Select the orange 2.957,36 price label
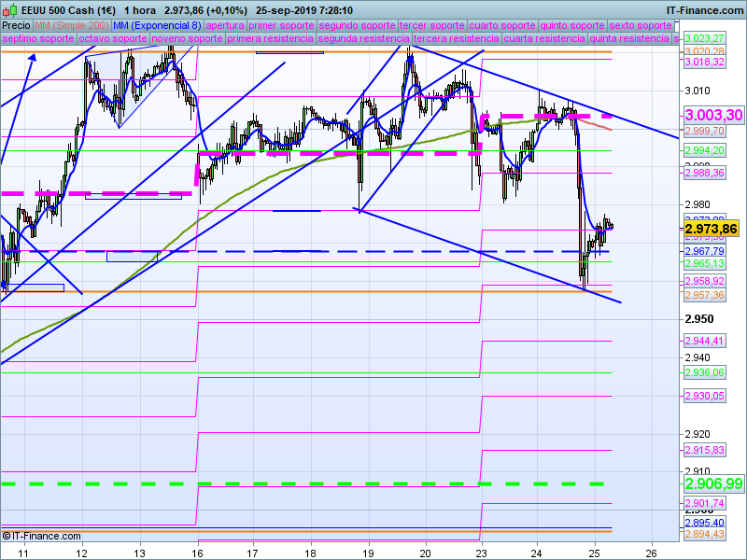The image size is (747, 560). [x=704, y=295]
